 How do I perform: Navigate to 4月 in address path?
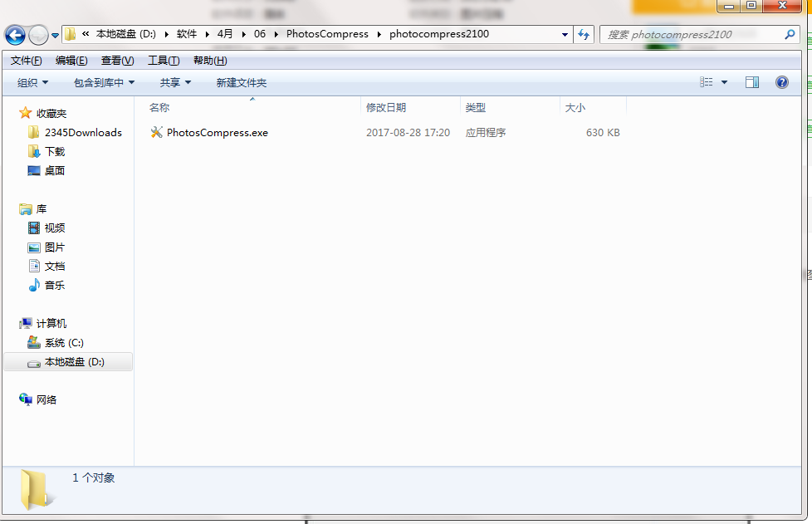[225, 34]
